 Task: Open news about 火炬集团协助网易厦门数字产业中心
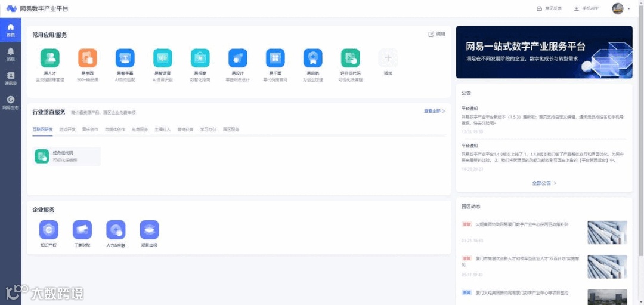[x=522, y=224]
